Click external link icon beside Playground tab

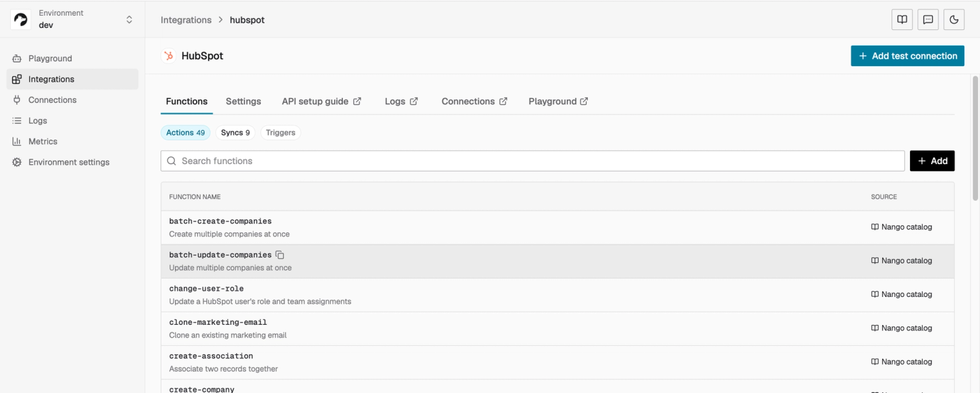[x=584, y=101]
